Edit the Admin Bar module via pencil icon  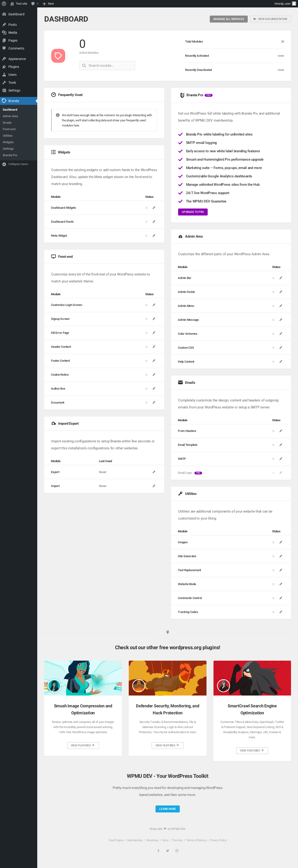281,278
